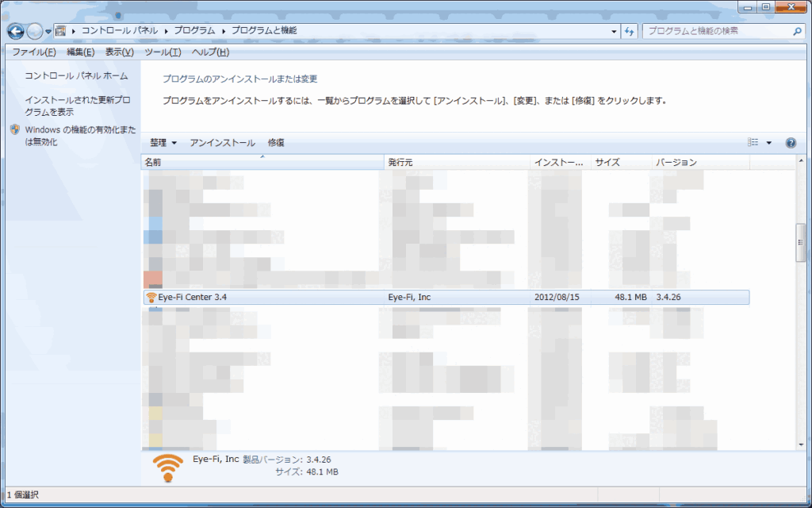
Task: Click the 修復 toolbar button
Action: pos(276,143)
